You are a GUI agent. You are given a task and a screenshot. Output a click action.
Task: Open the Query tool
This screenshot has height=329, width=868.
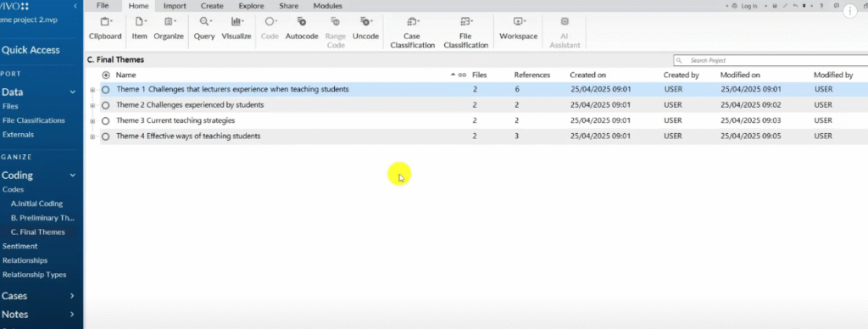click(203, 28)
